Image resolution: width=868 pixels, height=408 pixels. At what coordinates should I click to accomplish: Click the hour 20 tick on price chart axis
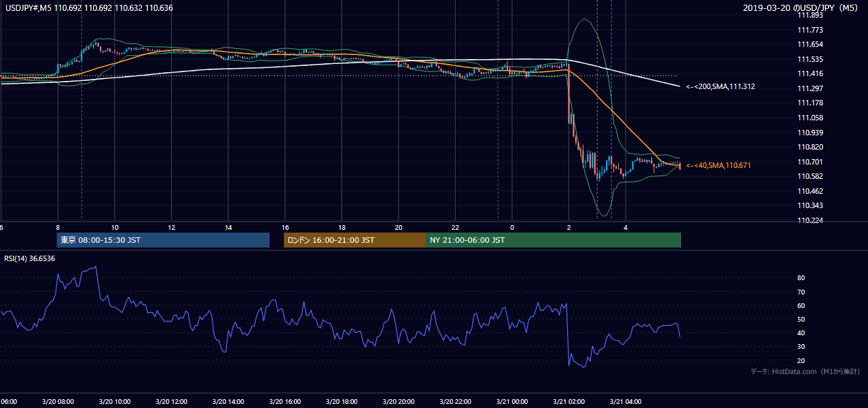399,227
